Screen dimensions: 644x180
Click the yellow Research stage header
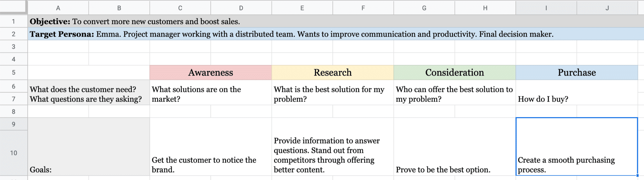[x=332, y=73]
